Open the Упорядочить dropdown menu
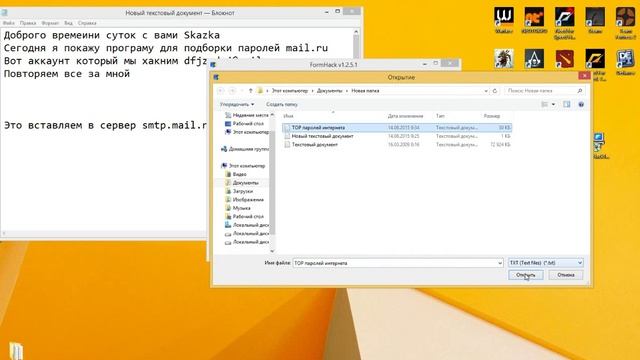Image resolution: width=640 pixels, height=360 pixels. tap(237, 104)
